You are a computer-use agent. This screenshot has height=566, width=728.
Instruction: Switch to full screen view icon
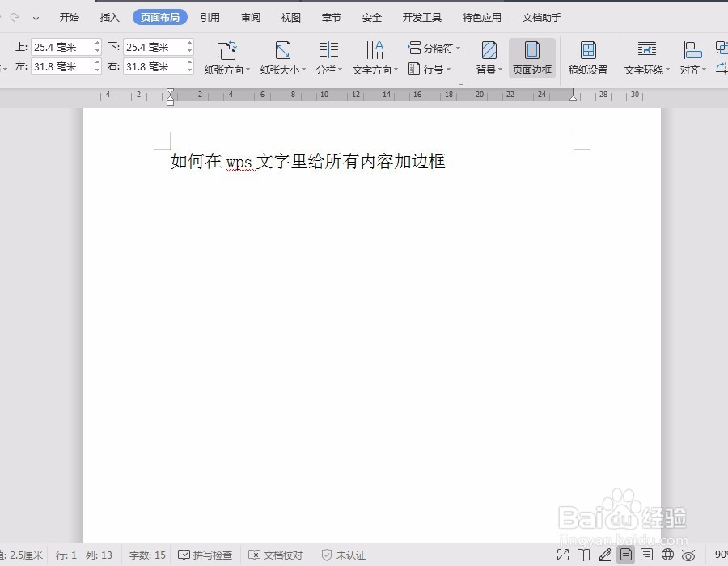pyautogui.click(x=563, y=555)
